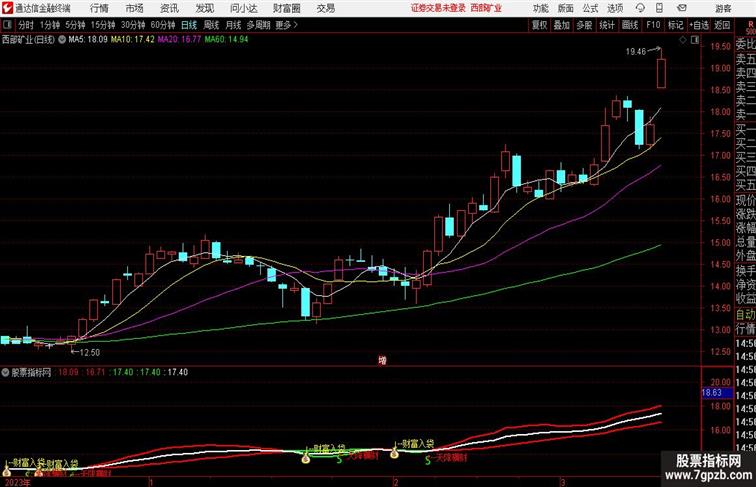Image resolution: width=756 pixels, height=487 pixels.
Task: Toggle the sidebar panel icon left of 分时
Action: click(7, 25)
